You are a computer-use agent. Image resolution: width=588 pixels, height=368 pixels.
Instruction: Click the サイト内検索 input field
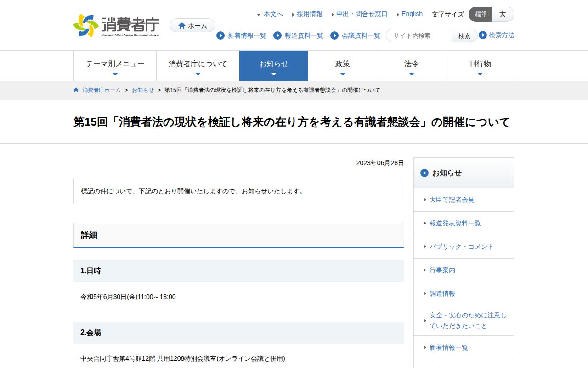click(419, 35)
